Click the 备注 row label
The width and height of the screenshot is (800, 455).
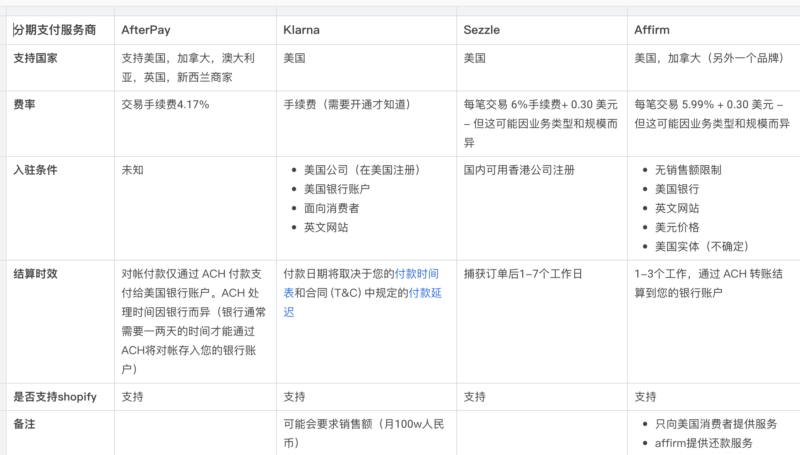pyautogui.click(x=24, y=424)
